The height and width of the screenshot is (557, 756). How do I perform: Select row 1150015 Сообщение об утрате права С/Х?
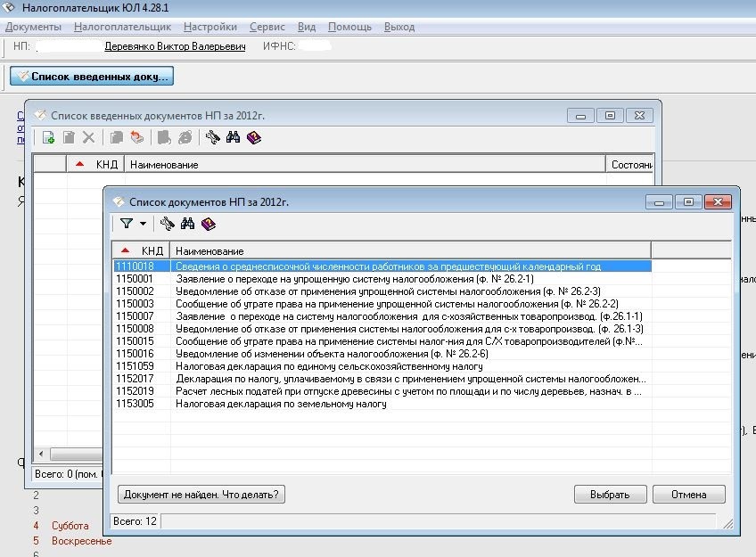pos(382,341)
